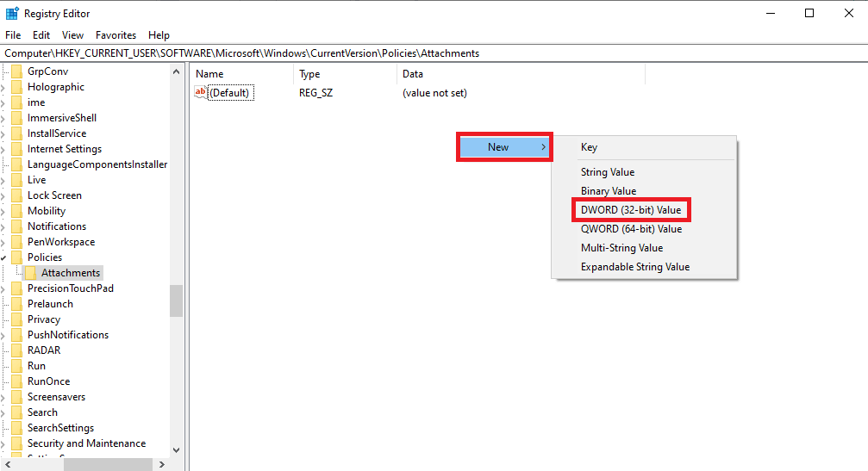Open the Edit menu
Viewport: 868px width, 471px height.
click(x=41, y=34)
